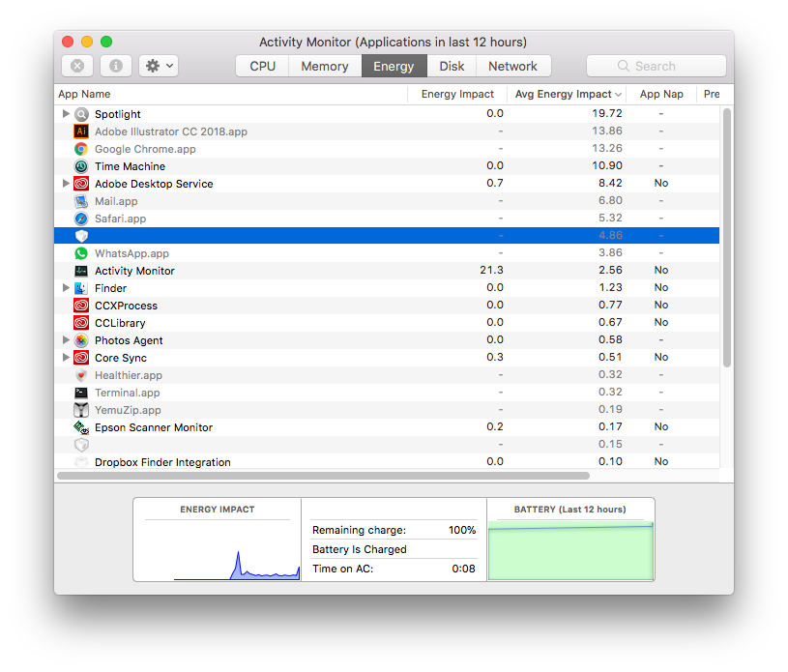Viewport: 788px width, 672px height.
Task: Click the Mail.app stamp icon
Action: pos(81,201)
